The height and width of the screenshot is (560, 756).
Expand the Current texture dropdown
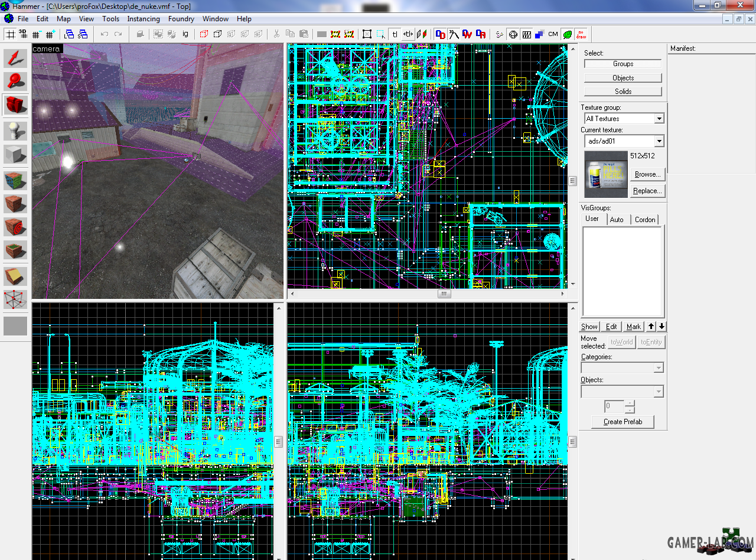click(x=659, y=141)
